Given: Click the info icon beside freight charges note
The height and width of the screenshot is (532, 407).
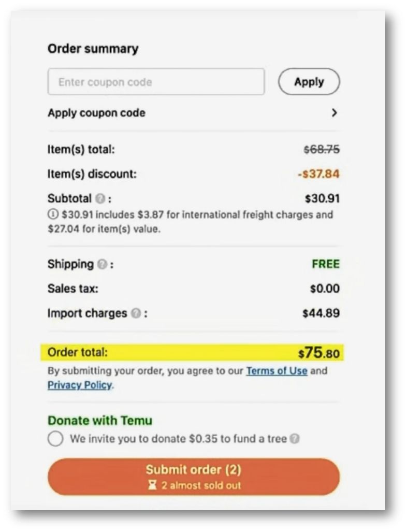Looking at the screenshot, I should (51, 214).
